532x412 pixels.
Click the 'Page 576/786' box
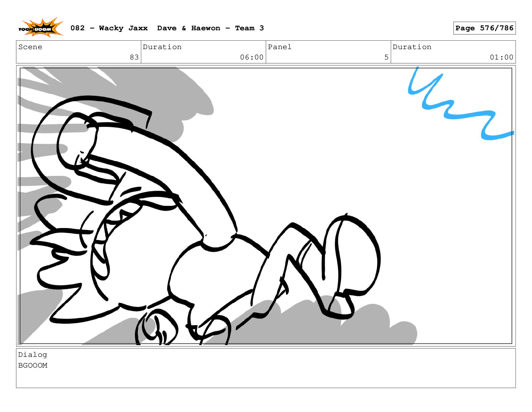tap(484, 28)
